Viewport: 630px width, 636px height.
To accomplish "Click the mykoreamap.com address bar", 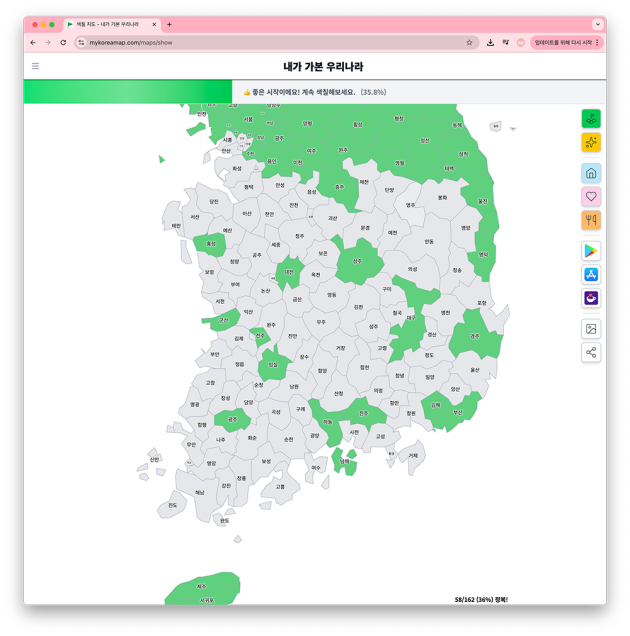I will (276, 42).
